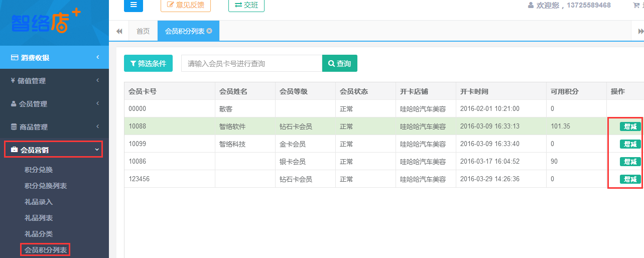
Task: Focus the member card number search field
Action: [x=251, y=63]
